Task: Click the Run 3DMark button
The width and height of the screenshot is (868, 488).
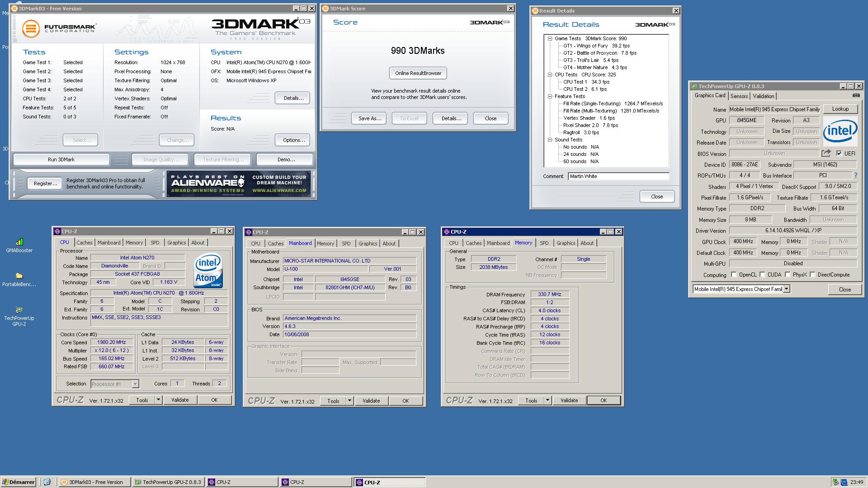Action: [61, 160]
